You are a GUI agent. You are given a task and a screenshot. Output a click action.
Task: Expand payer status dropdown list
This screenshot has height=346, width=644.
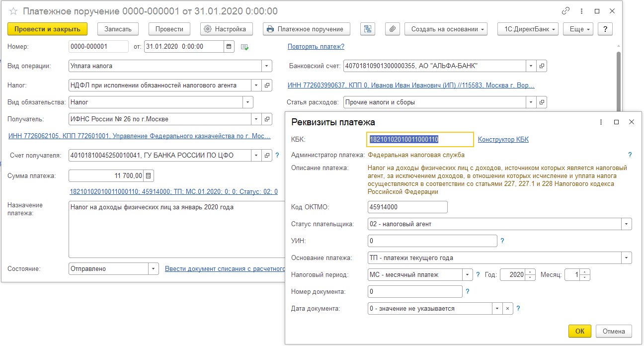point(627,224)
